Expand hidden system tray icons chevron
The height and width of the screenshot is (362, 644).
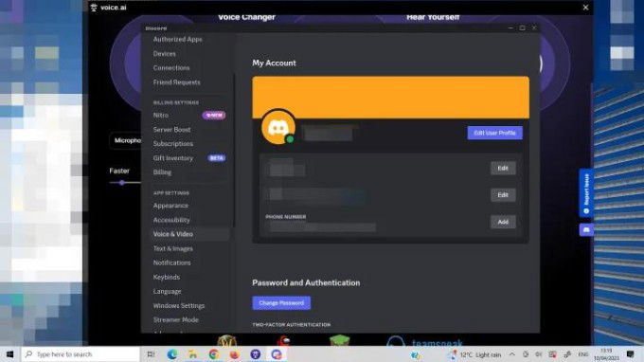tap(511, 354)
